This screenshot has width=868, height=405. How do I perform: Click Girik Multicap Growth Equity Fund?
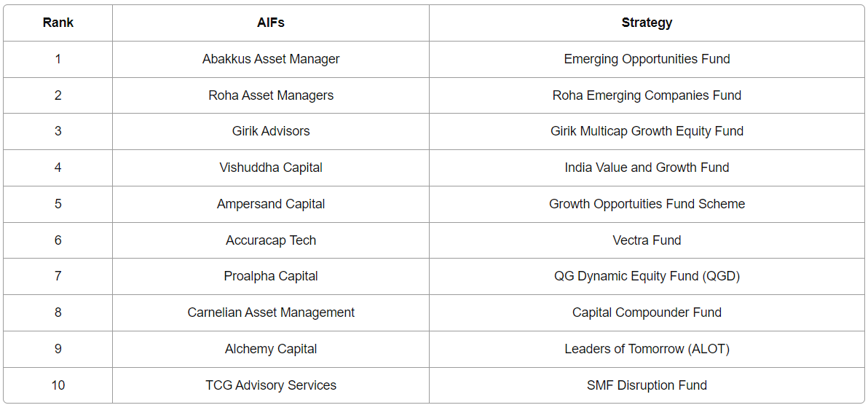647,131
